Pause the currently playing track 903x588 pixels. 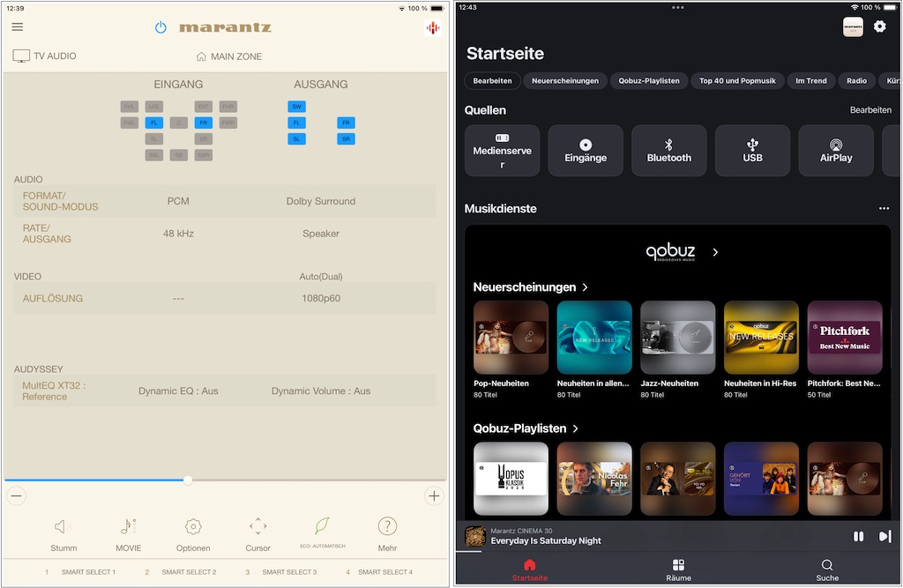858,536
